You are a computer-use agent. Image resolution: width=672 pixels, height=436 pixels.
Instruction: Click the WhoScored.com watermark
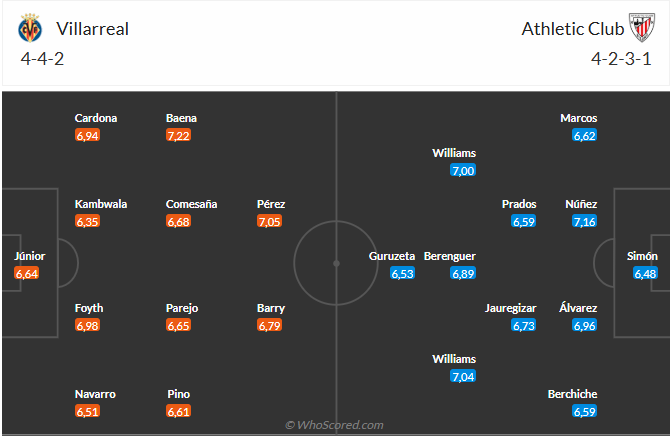(x=335, y=425)
